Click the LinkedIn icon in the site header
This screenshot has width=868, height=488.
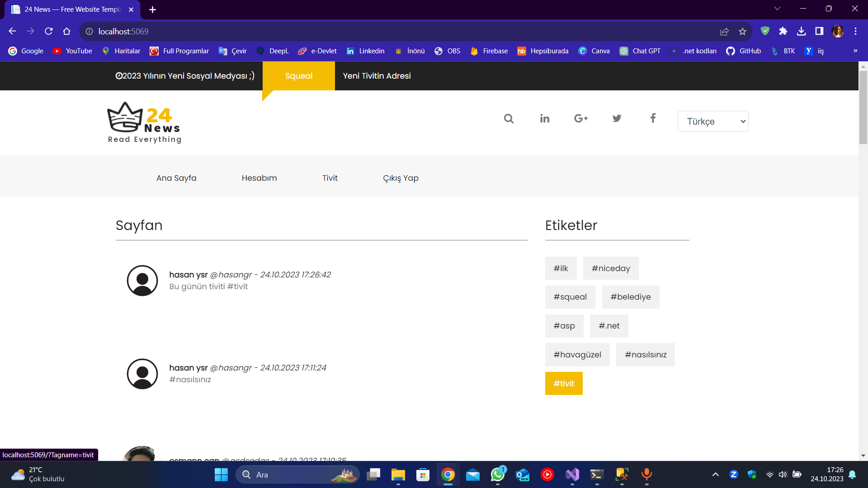pos(544,118)
